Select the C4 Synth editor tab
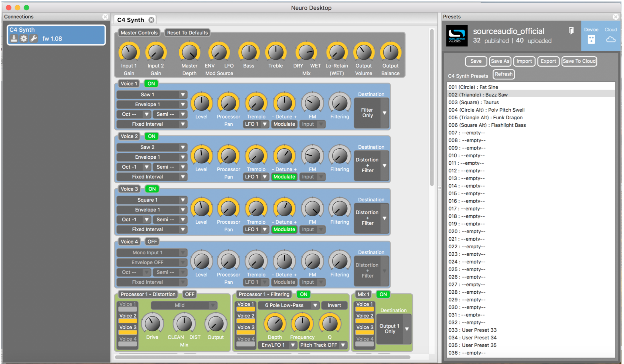 [131, 20]
